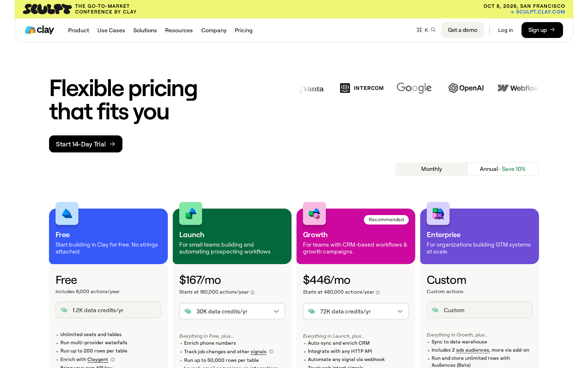588x368 pixels.
Task: Click 'Unlimited seats and tables' item
Action: (91, 334)
